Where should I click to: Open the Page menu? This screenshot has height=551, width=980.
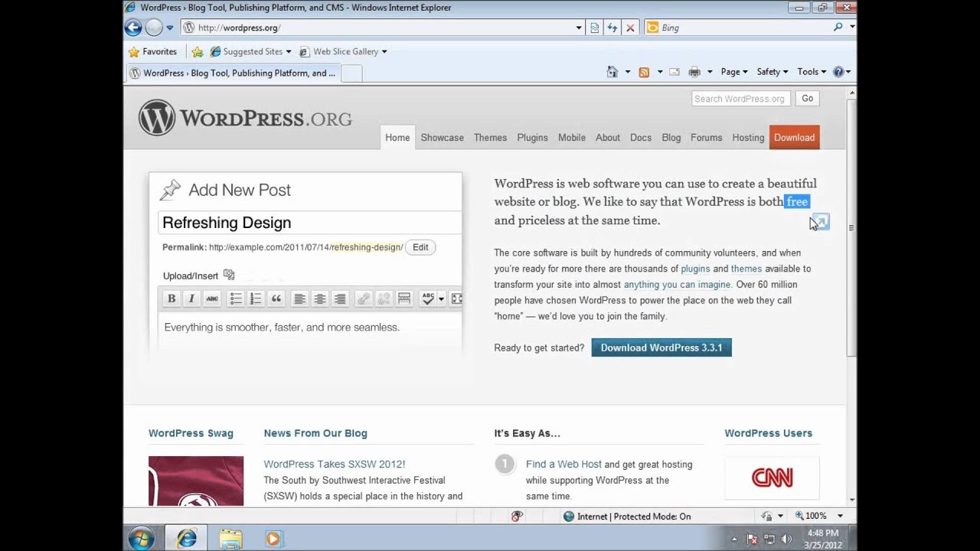tap(734, 72)
